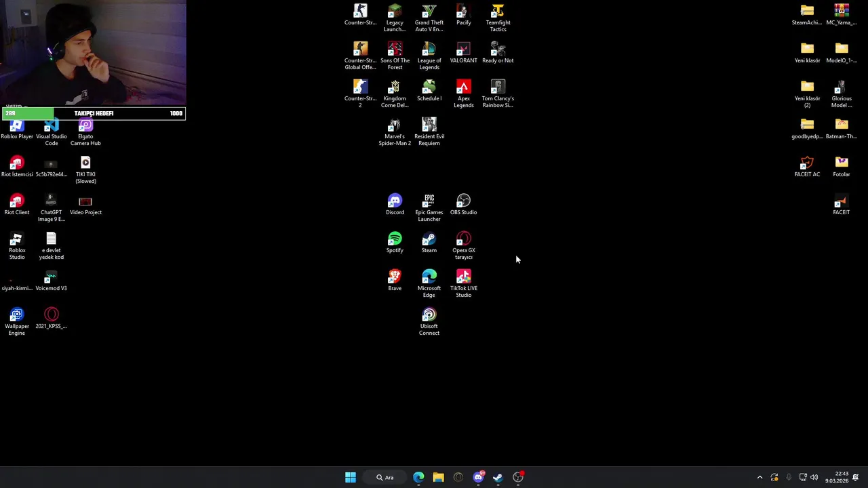Viewport: 868px width, 488px height.
Task: Switch to Discord in the taskbar
Action: [x=478, y=477]
